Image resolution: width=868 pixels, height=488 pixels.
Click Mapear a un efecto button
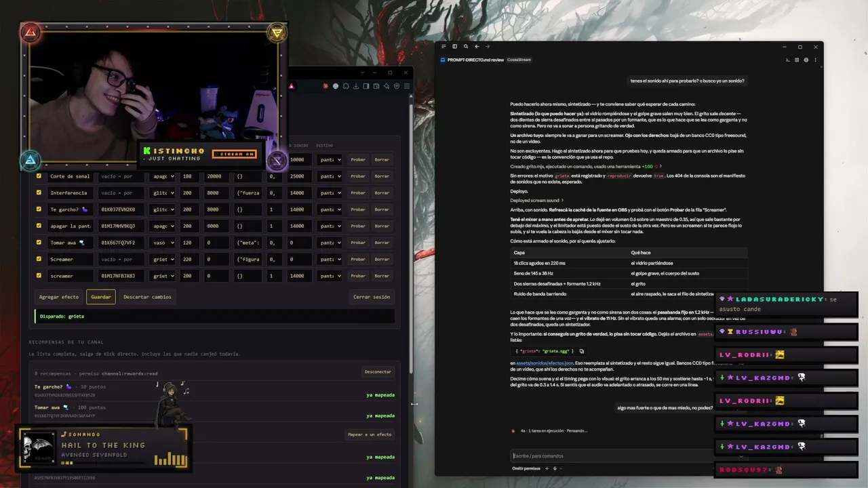[370, 434]
